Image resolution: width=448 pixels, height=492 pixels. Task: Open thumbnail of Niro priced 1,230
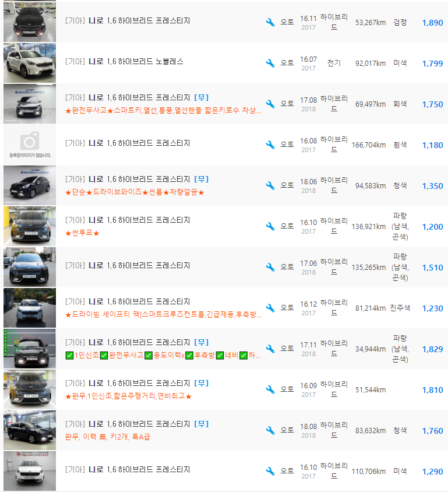30,308
